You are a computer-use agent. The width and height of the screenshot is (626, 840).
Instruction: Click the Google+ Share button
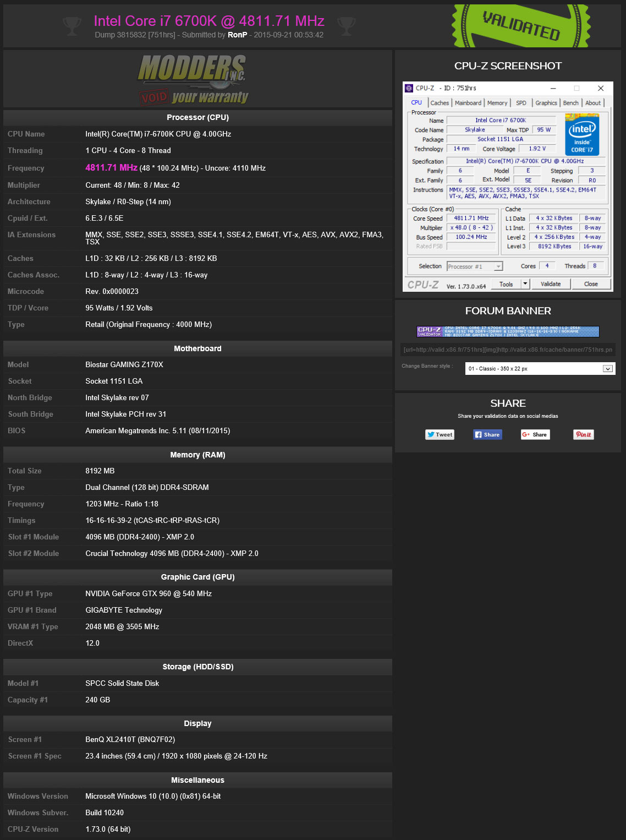(x=535, y=434)
